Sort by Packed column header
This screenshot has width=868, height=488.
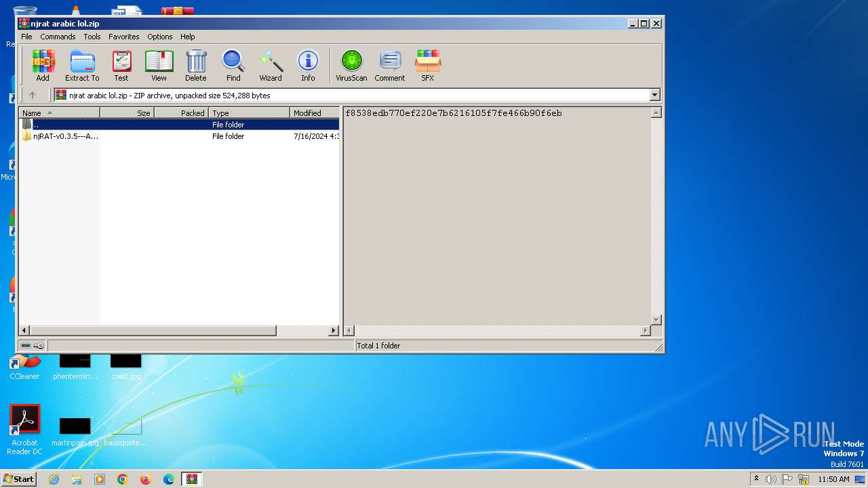click(181, 113)
